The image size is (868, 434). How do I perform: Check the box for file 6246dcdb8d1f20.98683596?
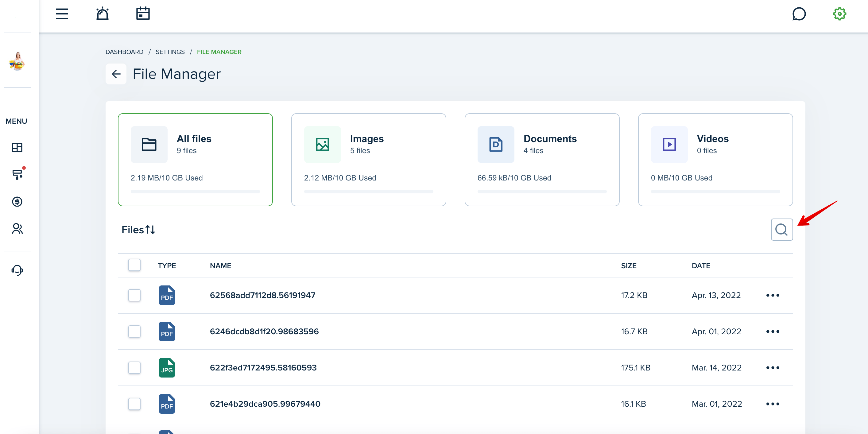[x=134, y=331]
